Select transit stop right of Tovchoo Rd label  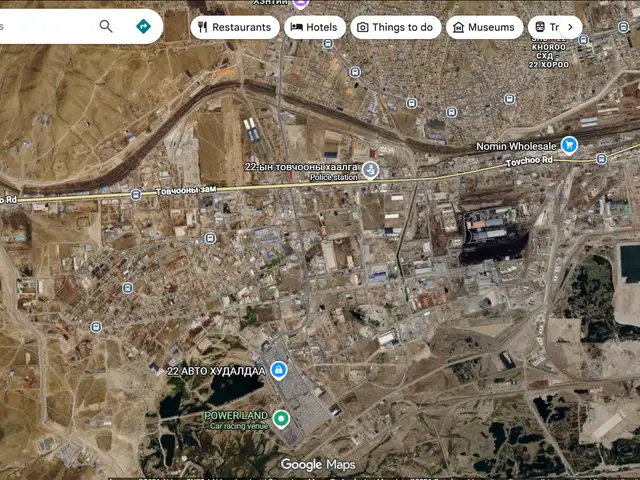click(601, 159)
